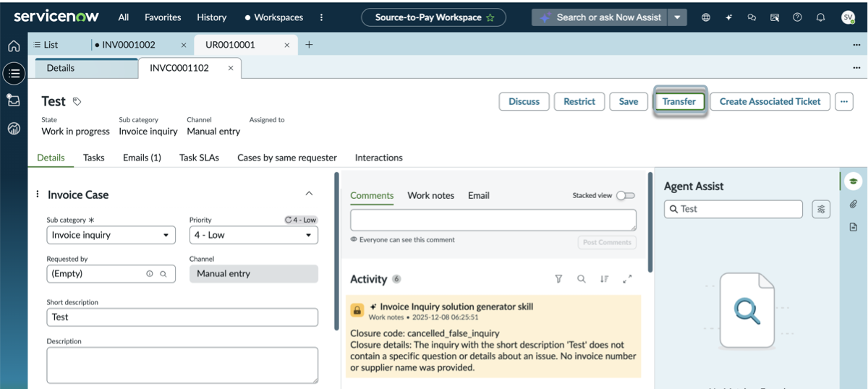Open the Favorites menu
868x389 pixels.
(x=163, y=17)
